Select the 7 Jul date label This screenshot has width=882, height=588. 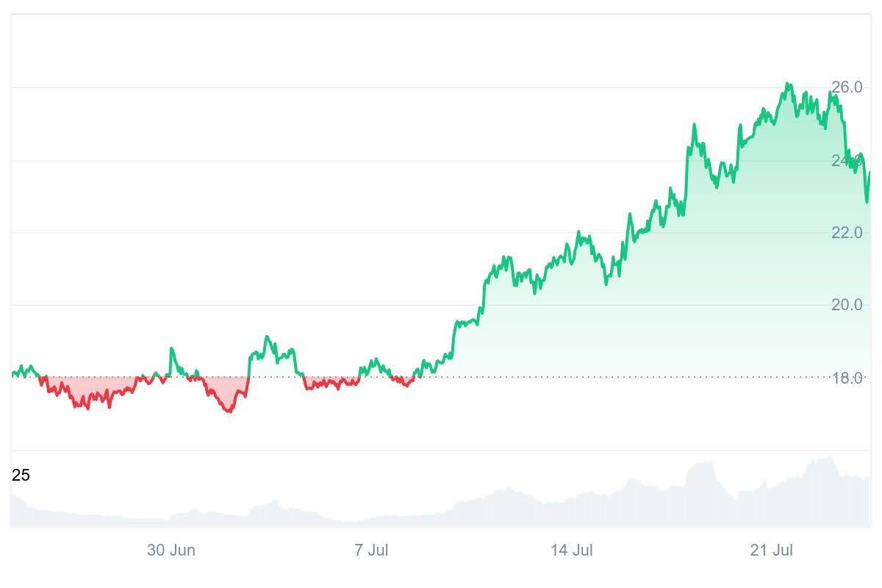click(371, 551)
